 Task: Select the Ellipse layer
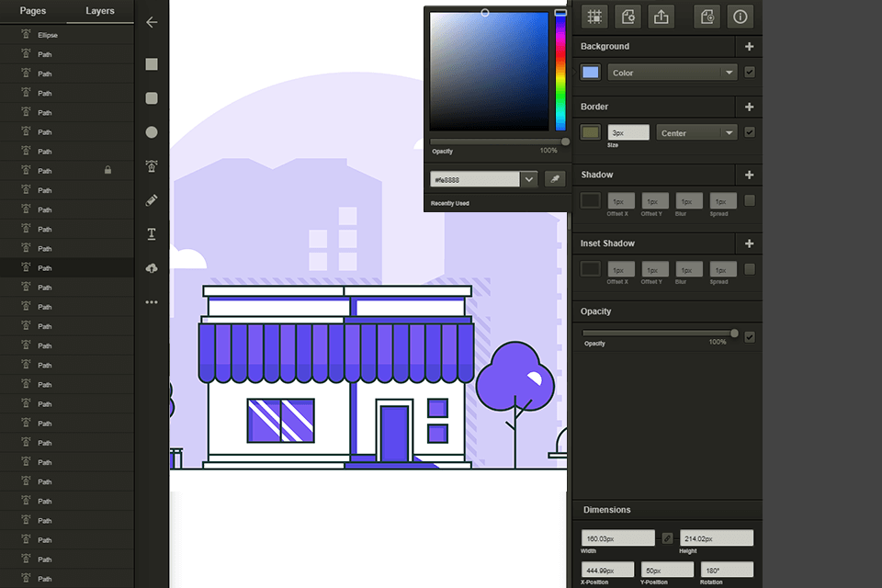67,35
